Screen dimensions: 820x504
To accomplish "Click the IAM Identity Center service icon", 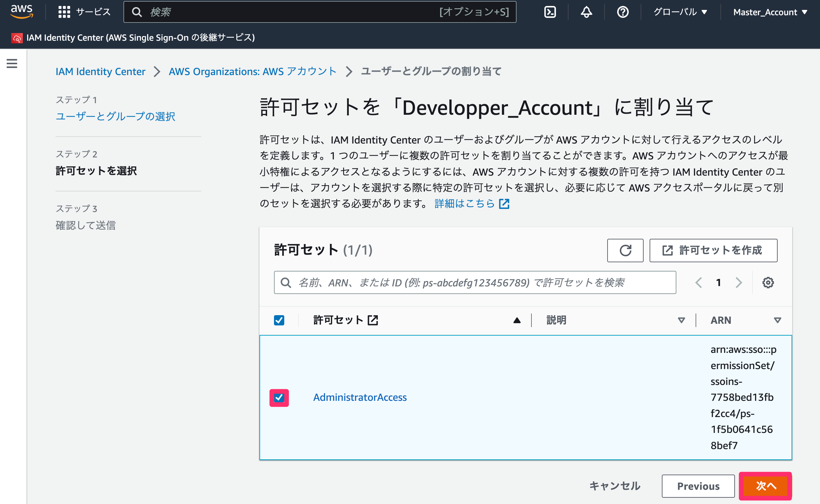I will (x=17, y=38).
